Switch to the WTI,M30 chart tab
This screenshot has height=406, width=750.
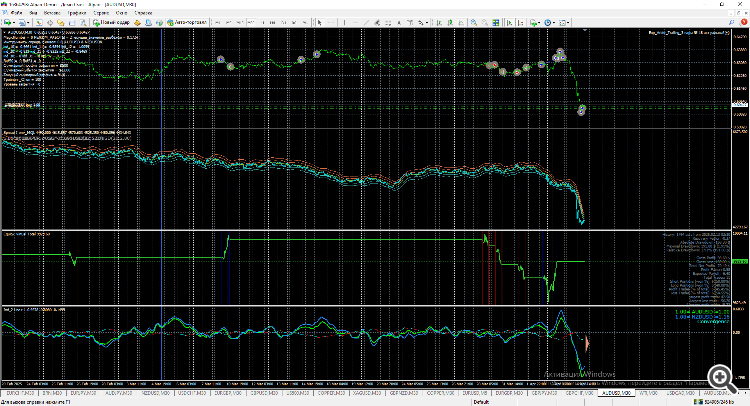point(648,393)
